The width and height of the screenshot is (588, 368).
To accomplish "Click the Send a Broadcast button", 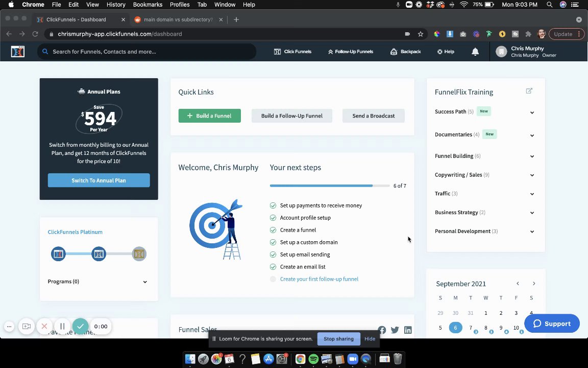I will point(374,116).
